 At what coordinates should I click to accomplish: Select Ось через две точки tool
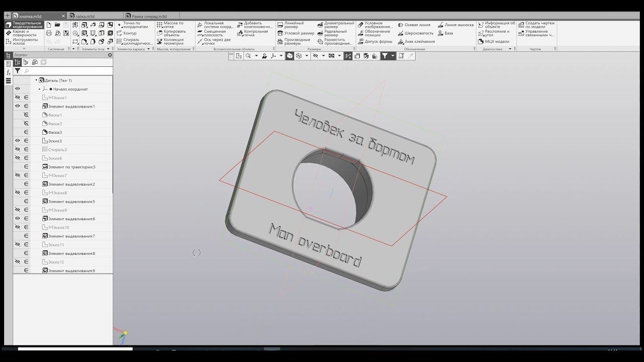(x=214, y=42)
